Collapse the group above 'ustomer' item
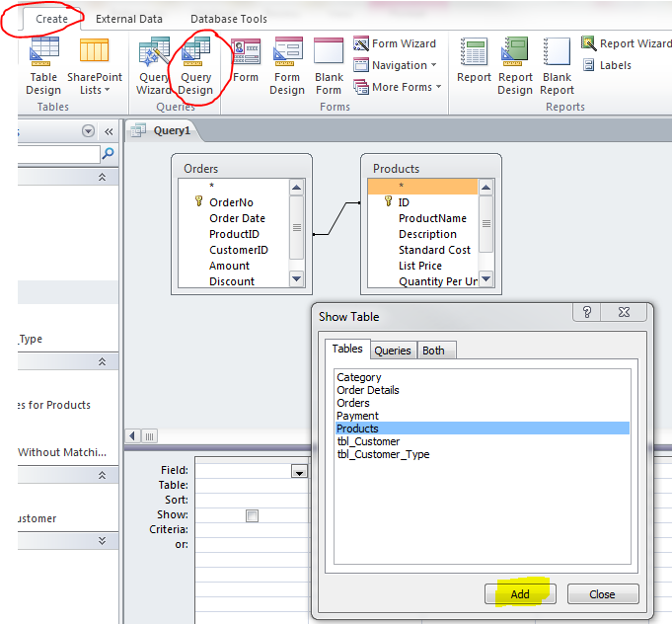The height and width of the screenshot is (624, 672). 102,475
